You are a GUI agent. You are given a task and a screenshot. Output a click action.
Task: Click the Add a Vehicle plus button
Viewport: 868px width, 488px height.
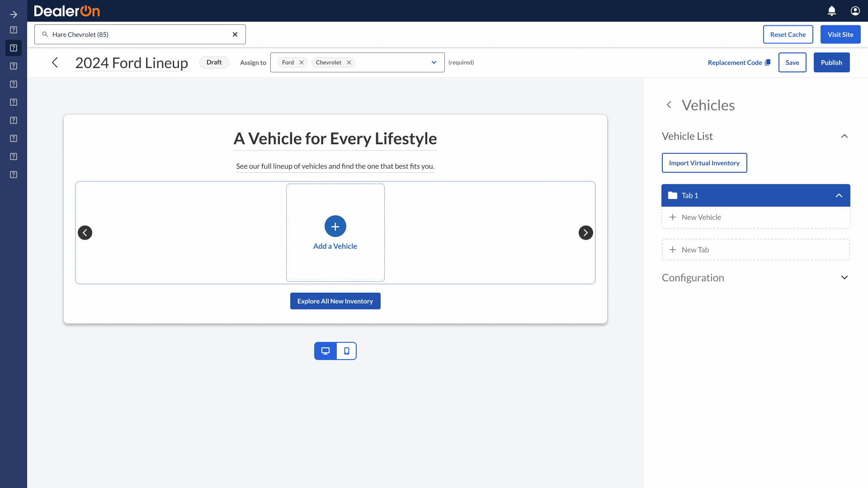(335, 226)
